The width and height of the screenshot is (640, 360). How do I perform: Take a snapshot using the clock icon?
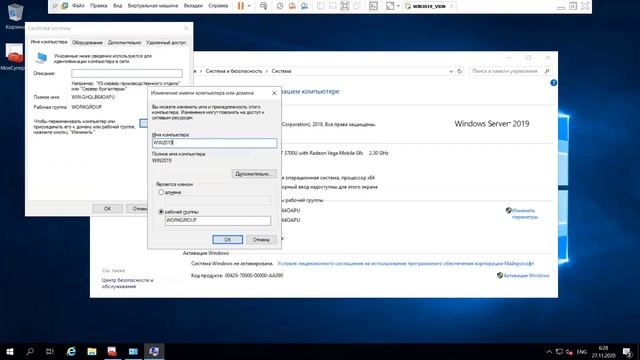coord(280,6)
